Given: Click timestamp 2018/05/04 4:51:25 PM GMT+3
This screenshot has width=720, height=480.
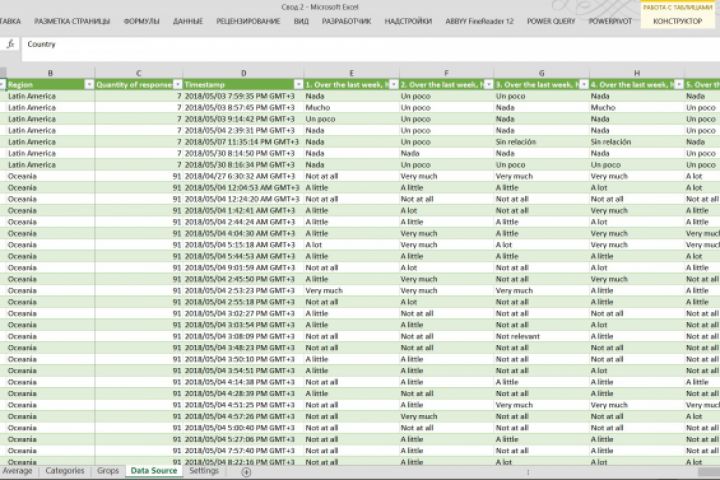Looking at the screenshot, I should pyautogui.click(x=243, y=405).
